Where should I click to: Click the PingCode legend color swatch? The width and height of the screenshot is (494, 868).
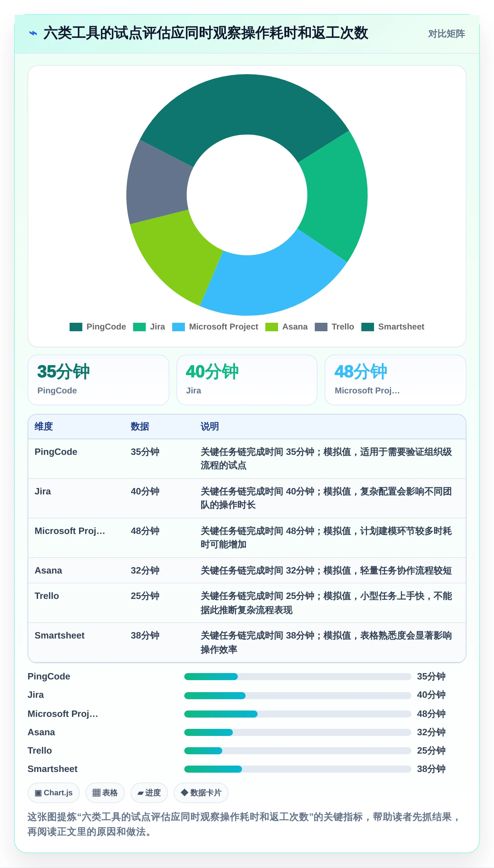76,327
